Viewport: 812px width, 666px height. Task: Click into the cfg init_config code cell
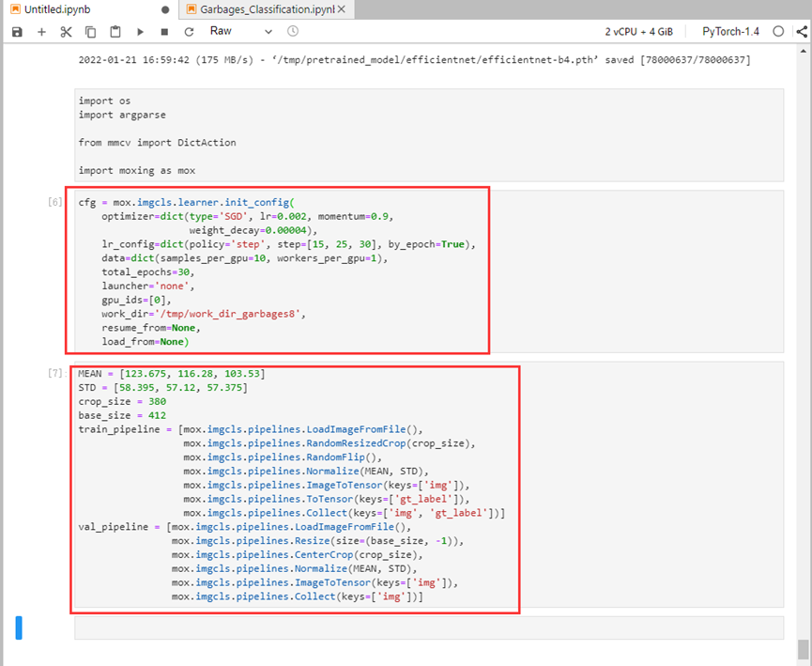coord(429,271)
